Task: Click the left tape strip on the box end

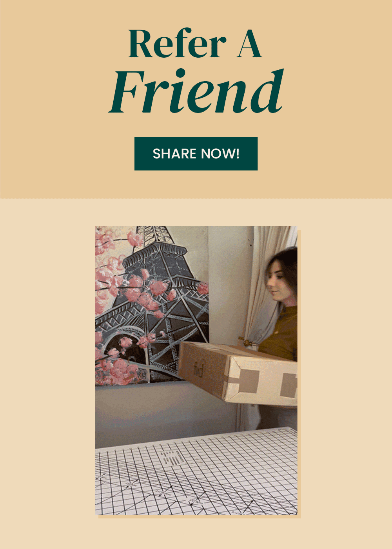Action: click(x=248, y=382)
